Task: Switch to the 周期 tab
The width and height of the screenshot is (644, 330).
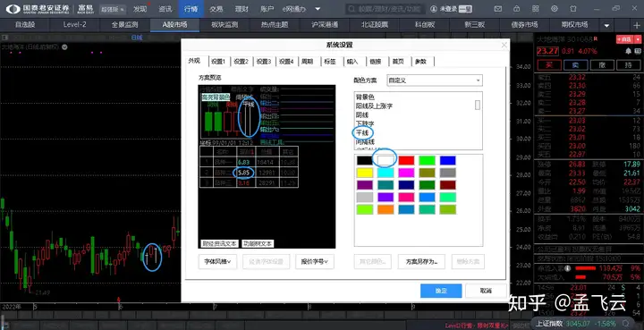Action: (307, 62)
